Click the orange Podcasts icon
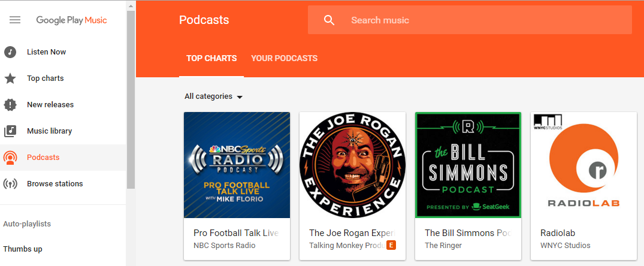Image resolution: width=644 pixels, height=266 pixels. pyautogui.click(x=10, y=158)
